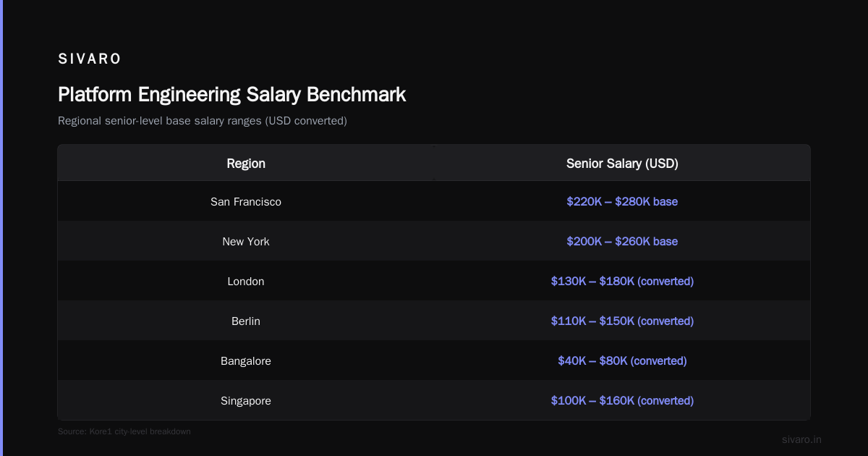Click the '$130K – $180K (converted)' value
Image resolution: width=868 pixels, height=456 pixels.
[622, 282]
